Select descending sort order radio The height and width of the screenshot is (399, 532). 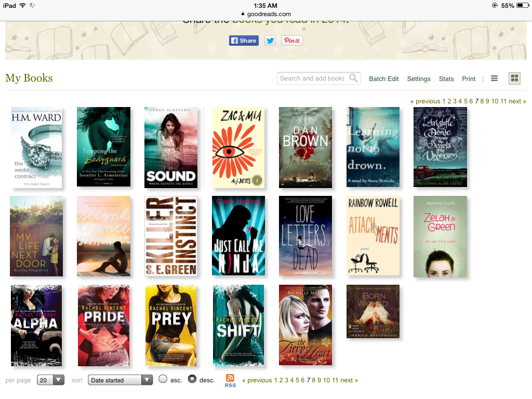tap(192, 379)
